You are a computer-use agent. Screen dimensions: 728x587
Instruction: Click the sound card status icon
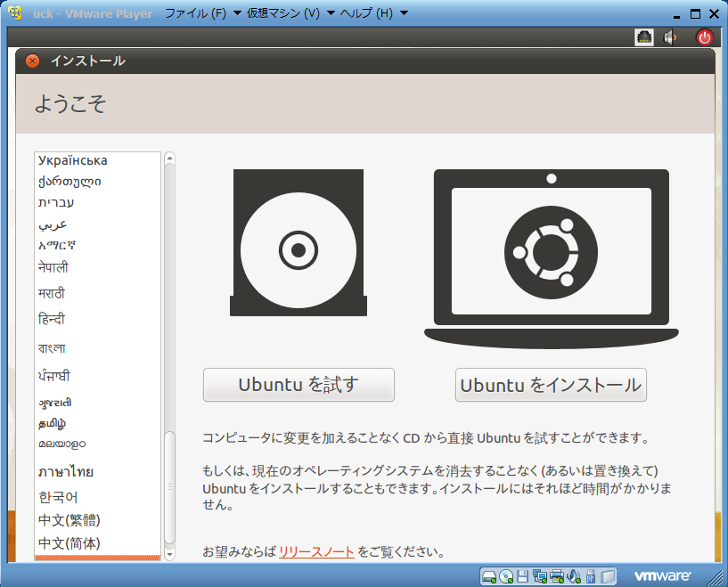click(x=574, y=576)
